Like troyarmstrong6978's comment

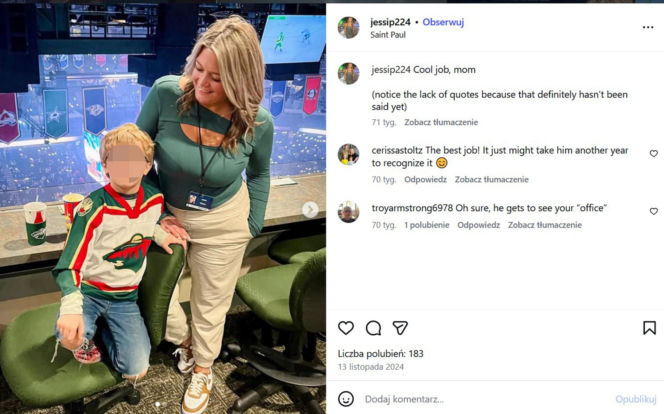click(653, 211)
